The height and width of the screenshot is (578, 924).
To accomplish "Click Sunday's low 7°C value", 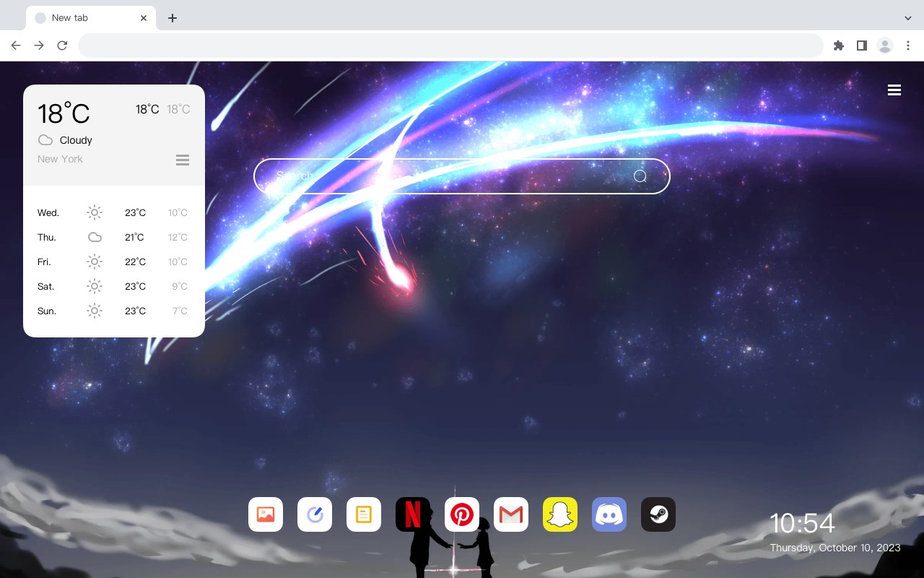I will (180, 311).
